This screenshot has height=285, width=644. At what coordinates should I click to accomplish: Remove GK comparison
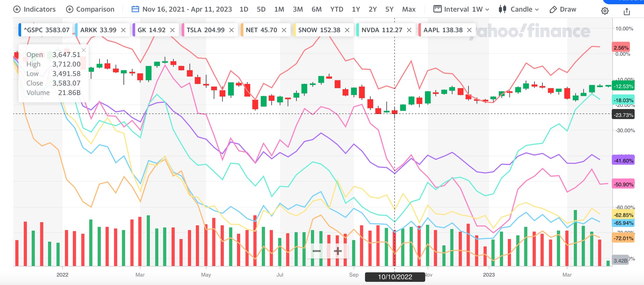(172, 30)
